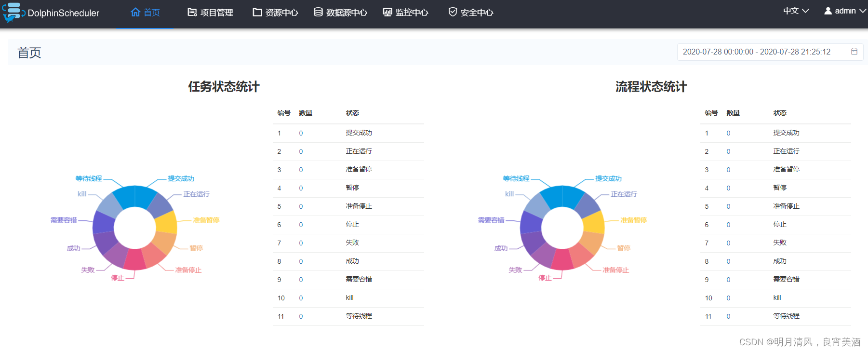Click 需要容错 count link in process table
The width and height of the screenshot is (868, 351).
pos(728,280)
